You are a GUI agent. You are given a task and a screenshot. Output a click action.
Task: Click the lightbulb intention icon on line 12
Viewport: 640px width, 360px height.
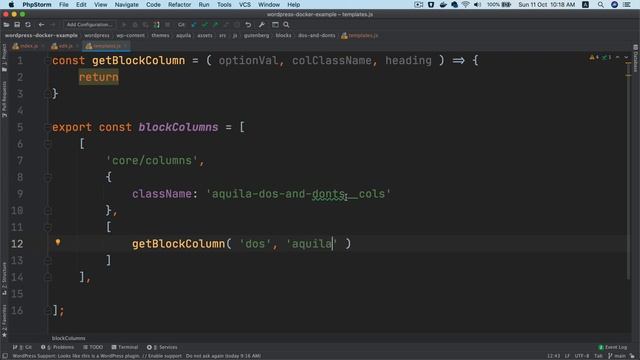[58, 242]
